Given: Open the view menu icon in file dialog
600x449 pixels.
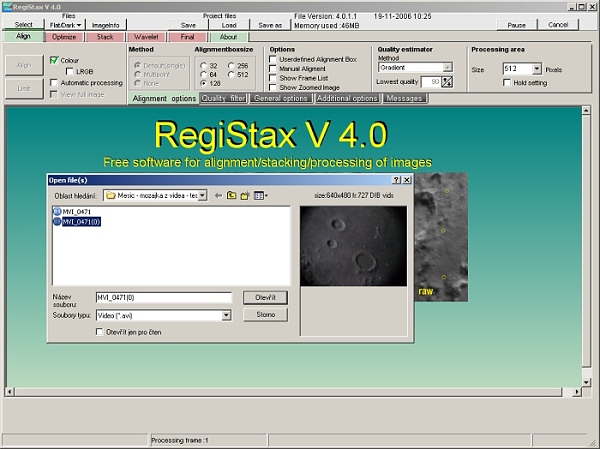Looking at the screenshot, I should point(259,196).
